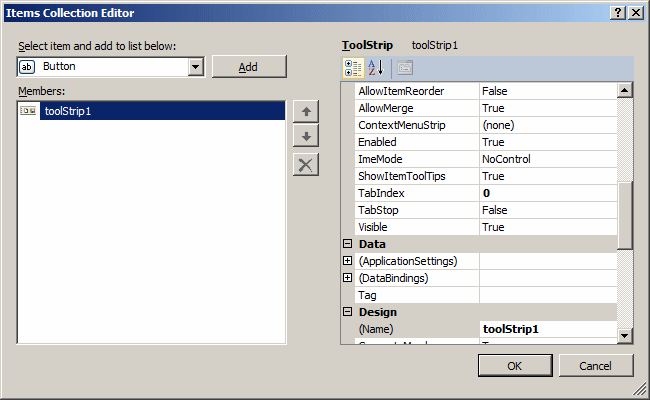Image resolution: width=650 pixels, height=400 pixels.
Task: Open the item type dropdown arrow
Action: [195, 67]
